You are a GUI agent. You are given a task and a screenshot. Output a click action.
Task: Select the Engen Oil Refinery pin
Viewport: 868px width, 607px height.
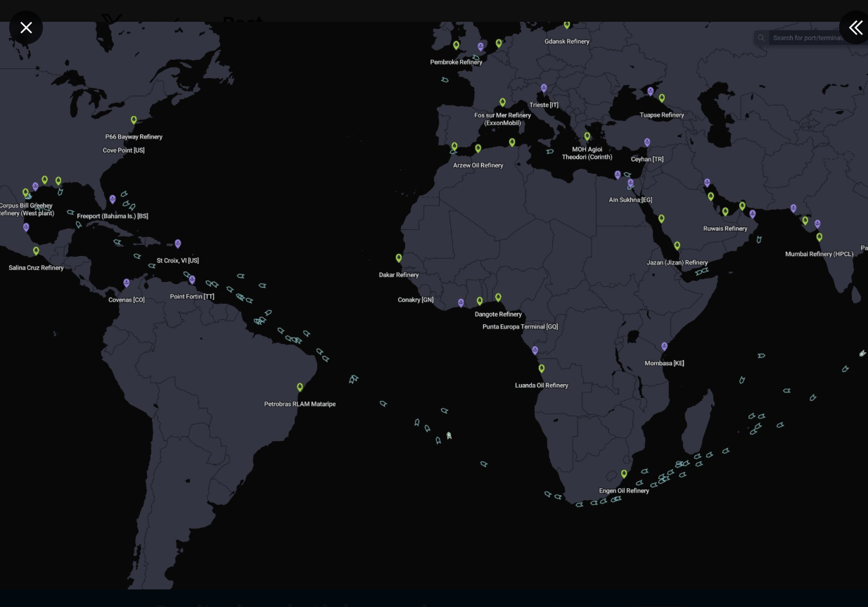point(624,475)
